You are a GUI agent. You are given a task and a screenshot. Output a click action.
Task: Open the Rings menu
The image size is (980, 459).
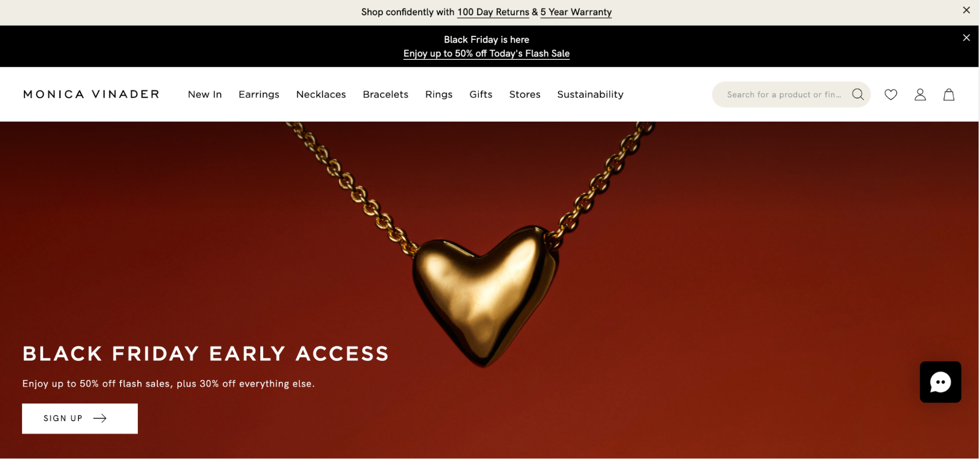click(439, 94)
